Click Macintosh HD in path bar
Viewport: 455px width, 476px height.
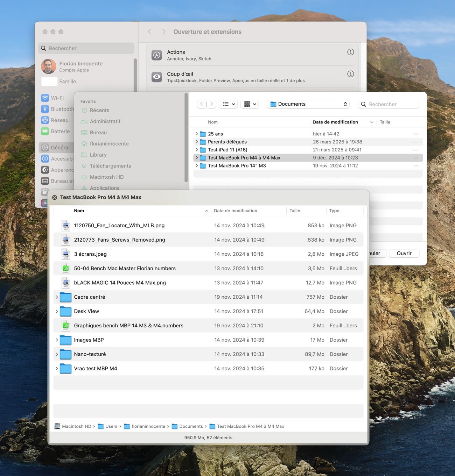click(x=73, y=426)
